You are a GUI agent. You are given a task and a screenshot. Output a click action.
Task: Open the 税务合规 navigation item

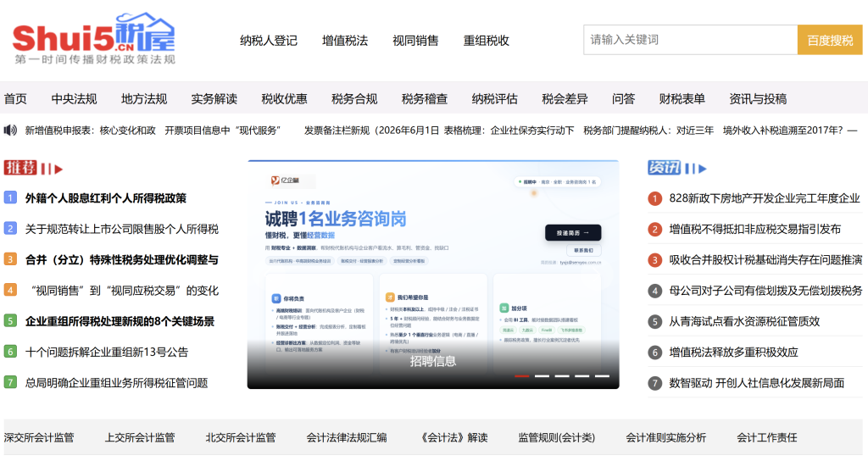[354, 99]
